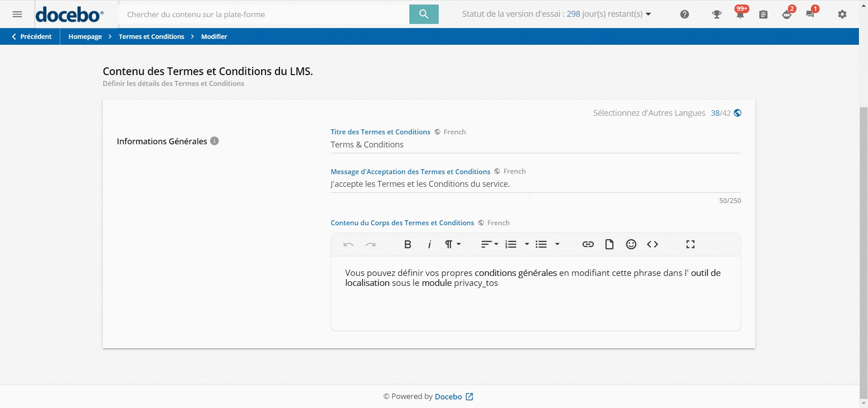Expand the ordered list options arrow
Screen dimensions: 868x408
click(x=527, y=245)
